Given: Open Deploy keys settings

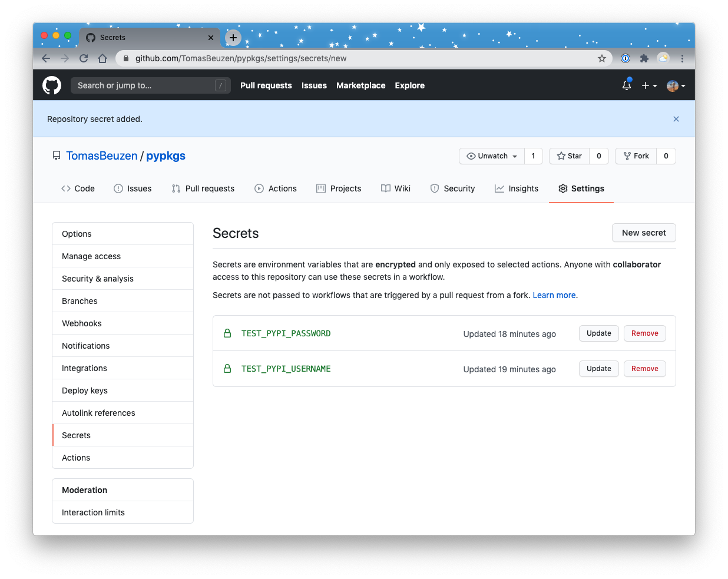Looking at the screenshot, I should [x=123, y=391].
